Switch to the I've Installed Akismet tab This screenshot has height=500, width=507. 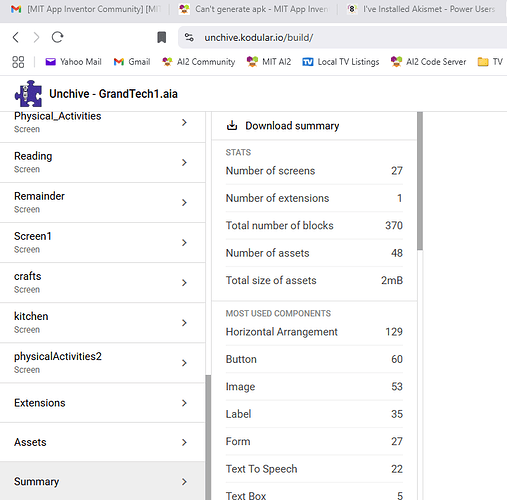click(421, 9)
